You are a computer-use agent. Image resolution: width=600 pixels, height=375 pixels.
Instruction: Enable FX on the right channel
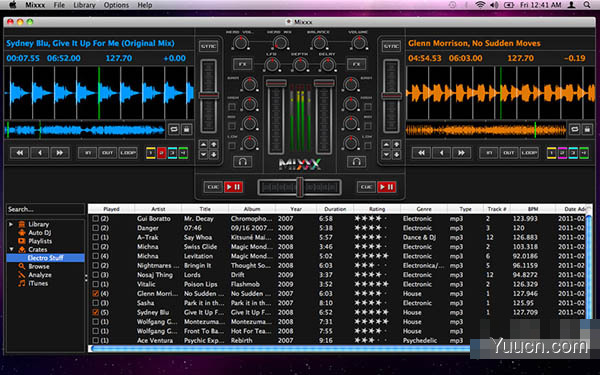coord(356,64)
